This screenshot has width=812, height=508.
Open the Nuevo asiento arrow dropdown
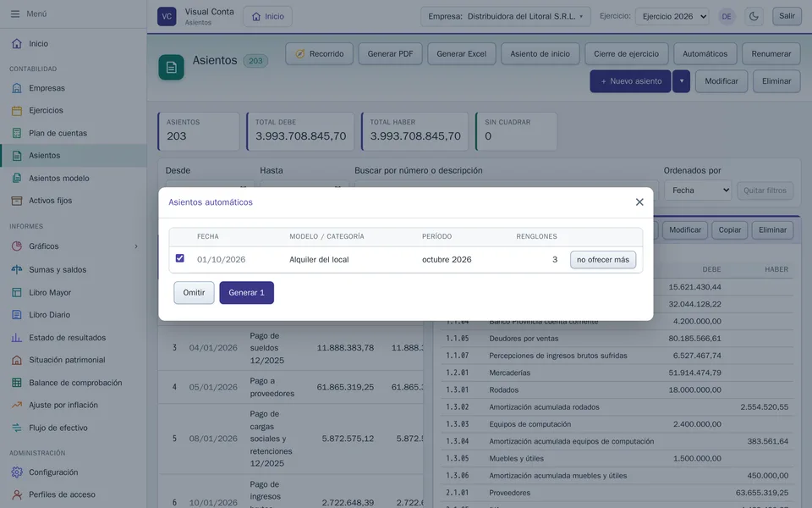(x=682, y=81)
